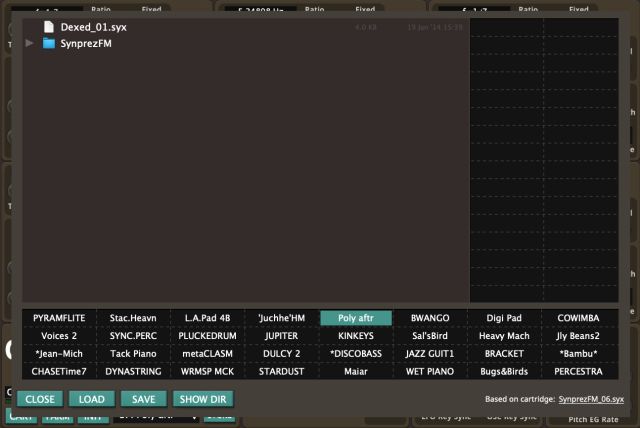
Task: Choose the PLUCKEDRUM program
Action: 207,336
